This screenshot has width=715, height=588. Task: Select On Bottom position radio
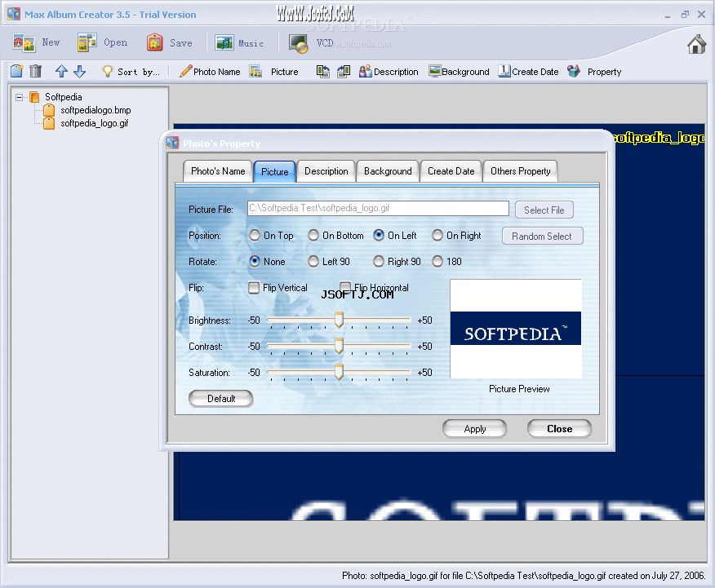[x=313, y=235]
